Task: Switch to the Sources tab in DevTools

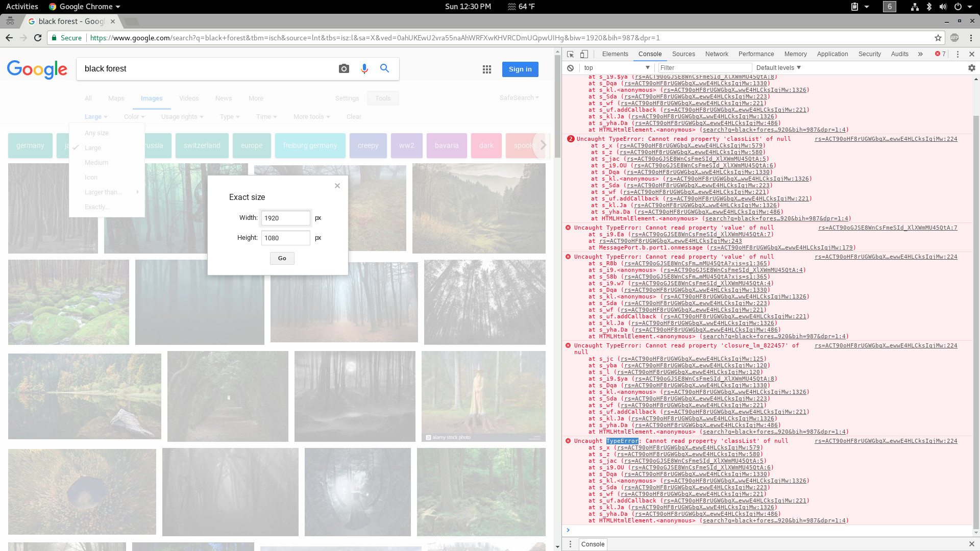Action: coord(683,54)
